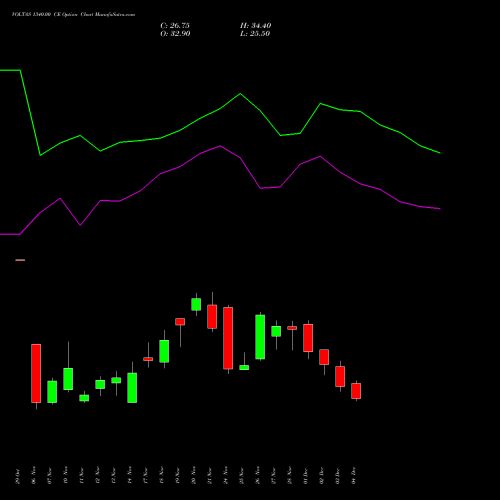This screenshot has width=500, height=500.
Task: Select the green candle for 18 Nov
Action: [164, 351]
